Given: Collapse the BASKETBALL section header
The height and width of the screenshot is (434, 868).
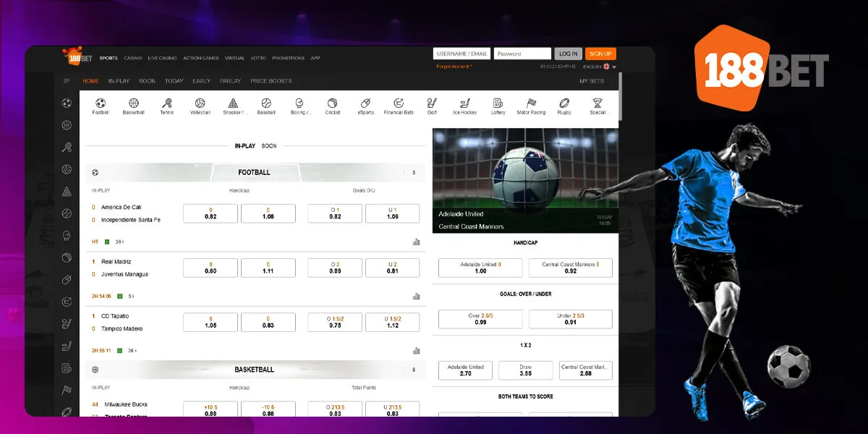Looking at the screenshot, I should pyautogui.click(x=255, y=370).
